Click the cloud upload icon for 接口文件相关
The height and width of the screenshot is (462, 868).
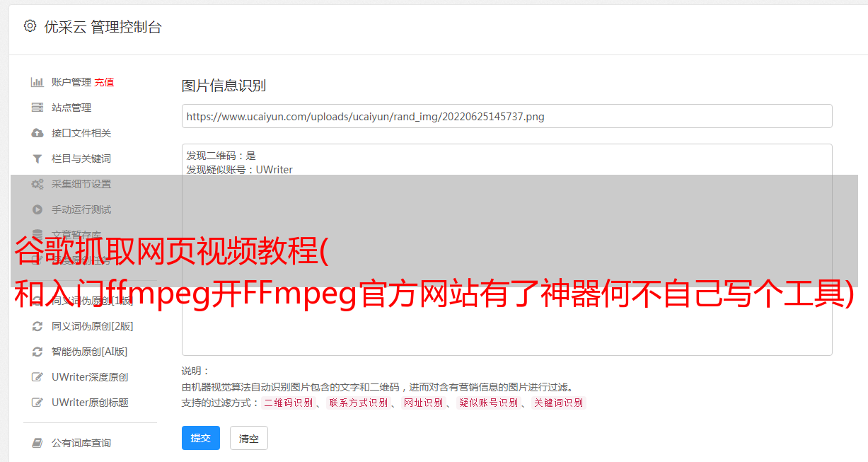37,133
